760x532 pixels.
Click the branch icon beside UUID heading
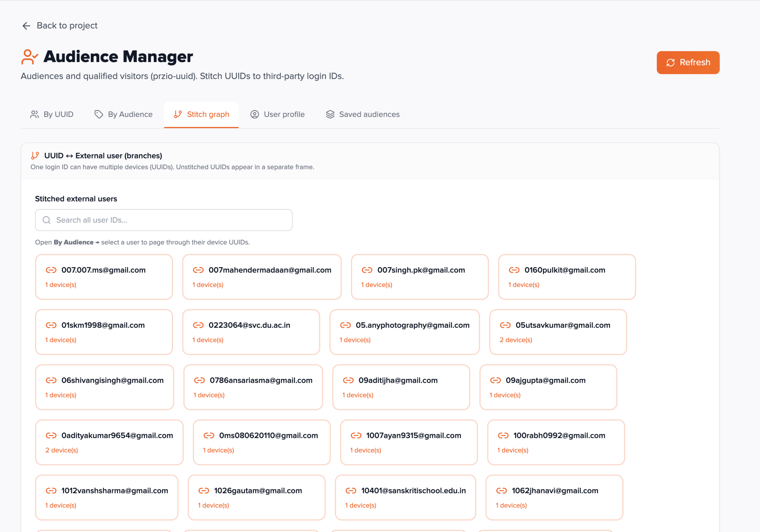click(x=35, y=155)
